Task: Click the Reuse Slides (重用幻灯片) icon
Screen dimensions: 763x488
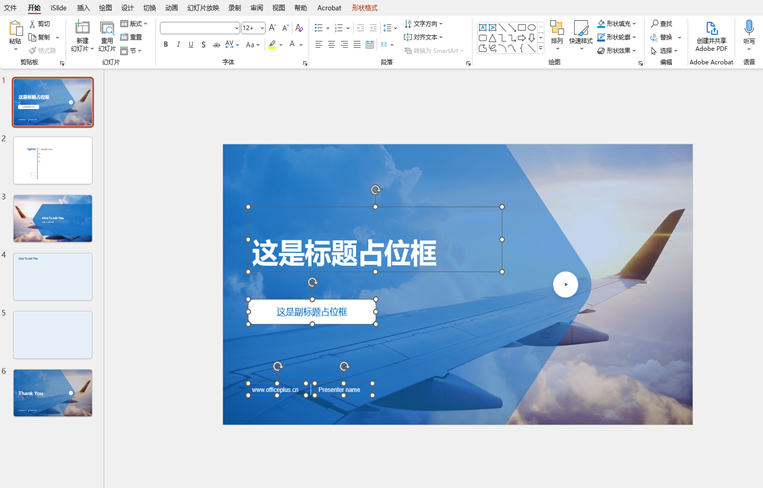Action: (107, 28)
